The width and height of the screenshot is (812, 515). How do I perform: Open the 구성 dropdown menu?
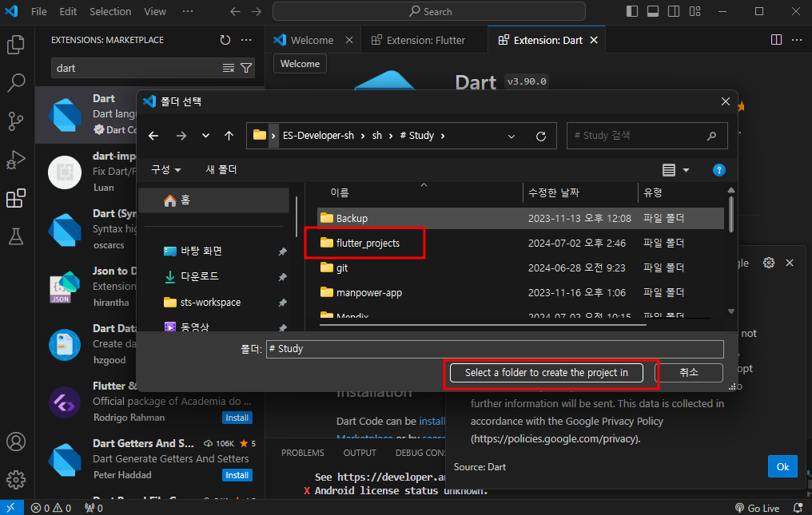pyautogui.click(x=165, y=170)
